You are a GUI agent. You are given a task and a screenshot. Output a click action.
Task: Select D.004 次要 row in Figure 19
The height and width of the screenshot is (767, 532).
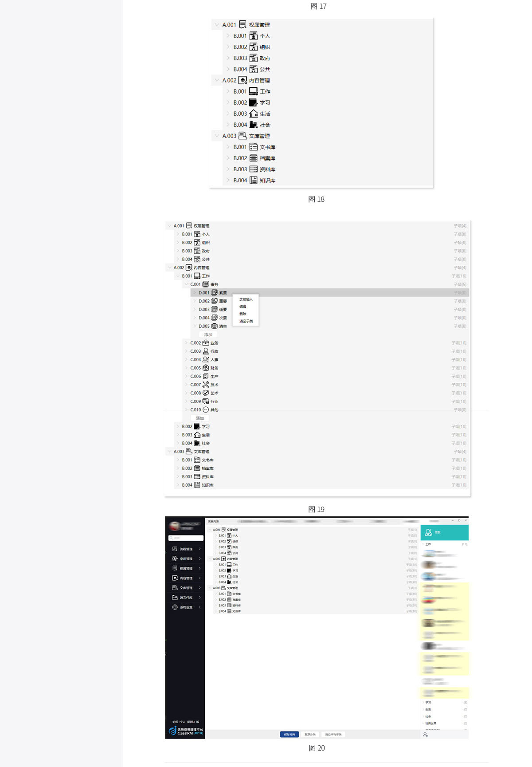(x=330, y=318)
